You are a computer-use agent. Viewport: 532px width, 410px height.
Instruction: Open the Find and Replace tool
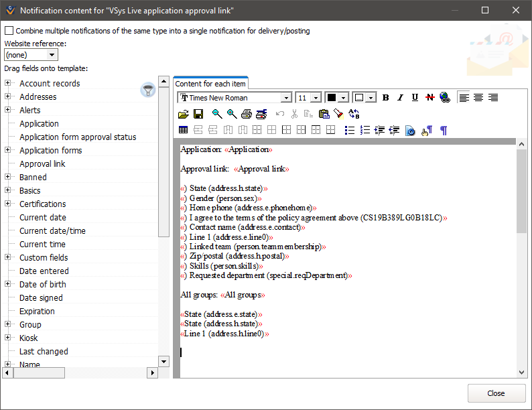[354, 115]
